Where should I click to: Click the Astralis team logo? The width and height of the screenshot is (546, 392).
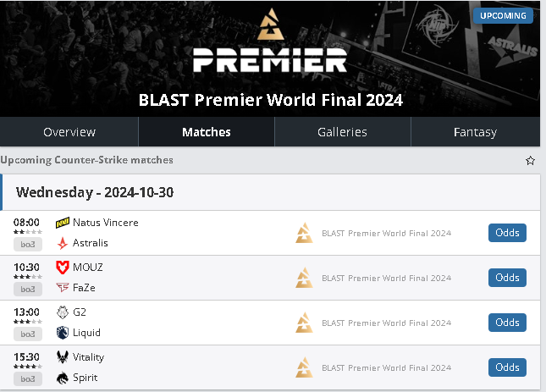click(x=62, y=243)
